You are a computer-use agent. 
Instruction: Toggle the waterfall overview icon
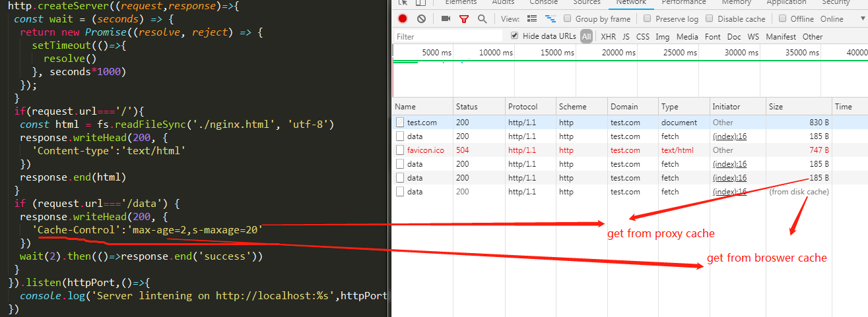pos(551,19)
